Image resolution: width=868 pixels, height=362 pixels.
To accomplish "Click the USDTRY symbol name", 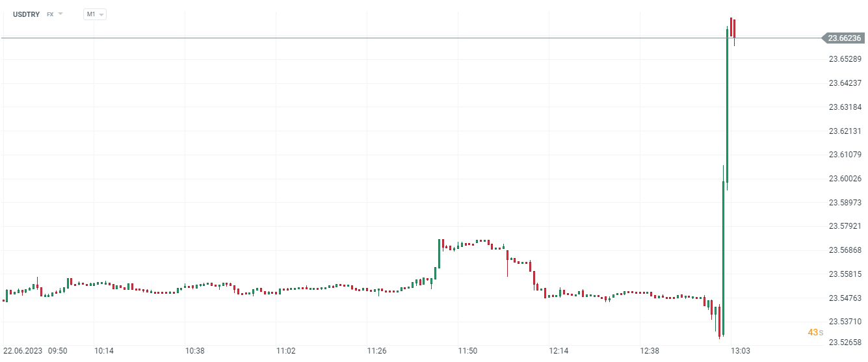I will [x=26, y=14].
